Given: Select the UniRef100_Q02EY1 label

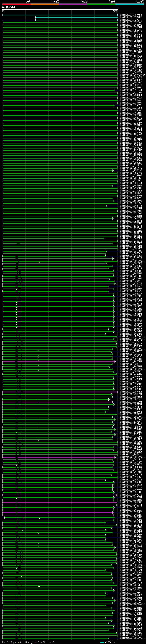Looking at the screenshot, I should 131,545.
